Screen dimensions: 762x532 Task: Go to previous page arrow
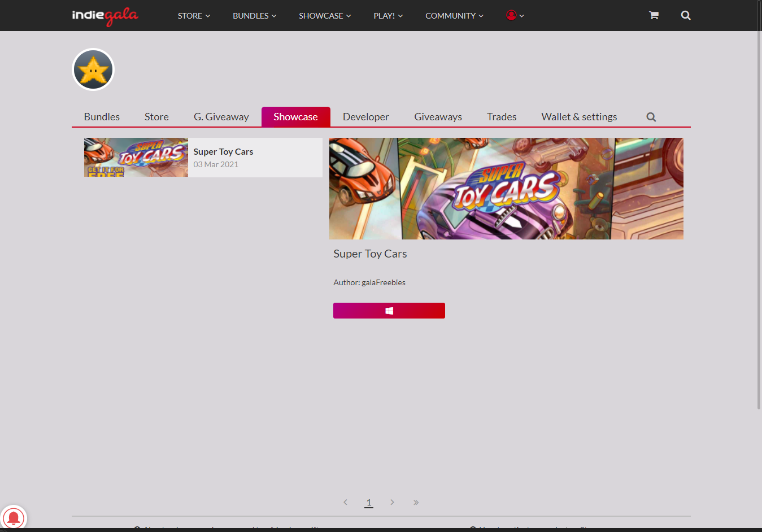(345, 502)
